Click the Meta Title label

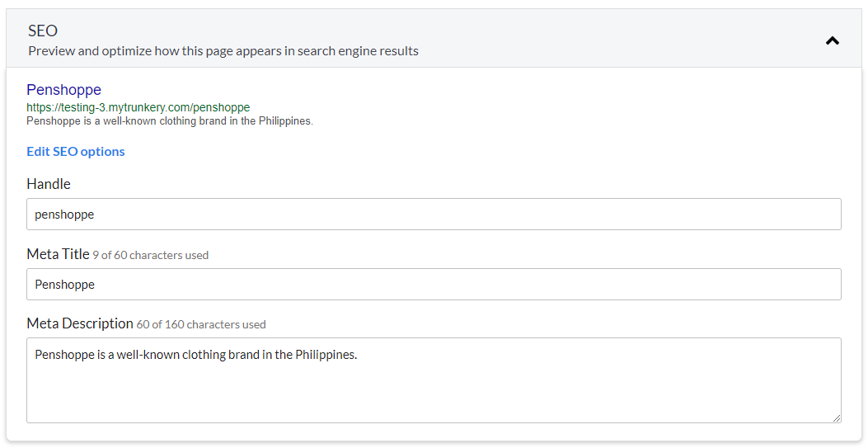(x=58, y=254)
